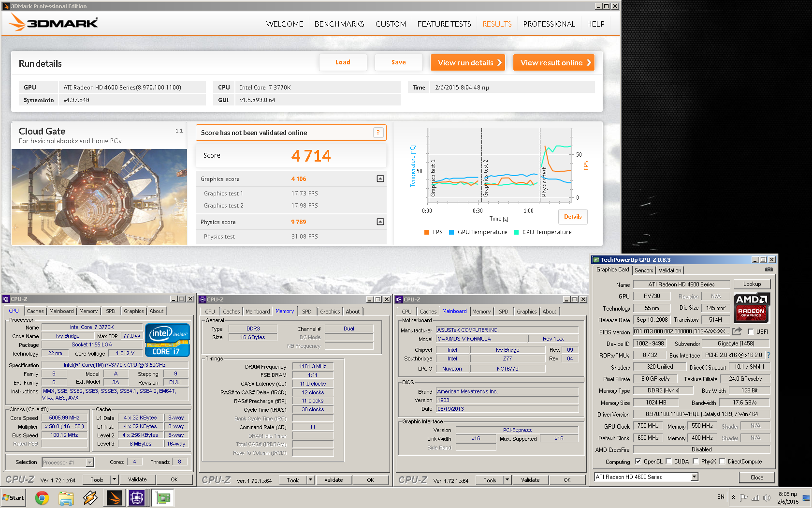812x508 pixels.
Task: Click the PROFESSIONAL menu in 3DMark
Action: (549, 24)
